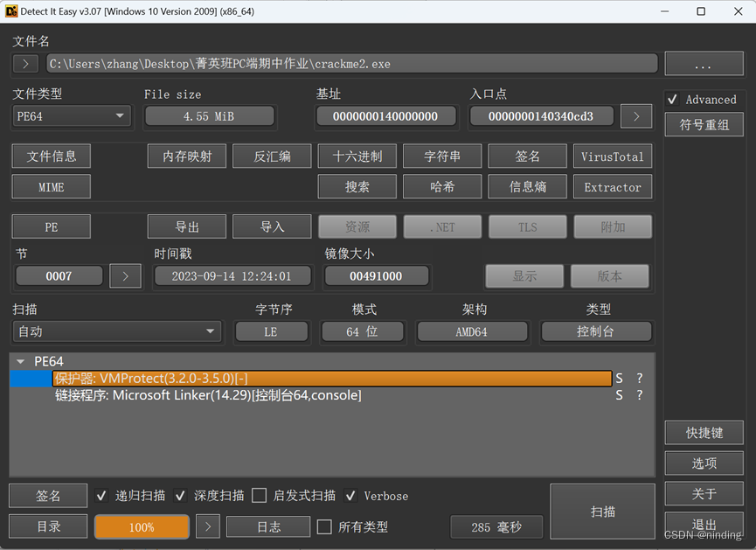756x550 pixels.
Task: Open 导出 exports button
Action: click(x=187, y=226)
